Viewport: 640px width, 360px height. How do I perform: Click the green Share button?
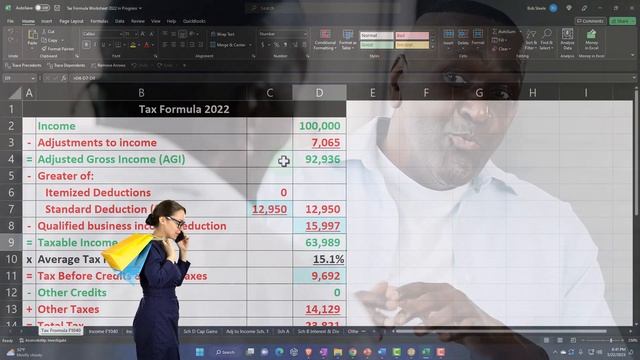[622, 21]
